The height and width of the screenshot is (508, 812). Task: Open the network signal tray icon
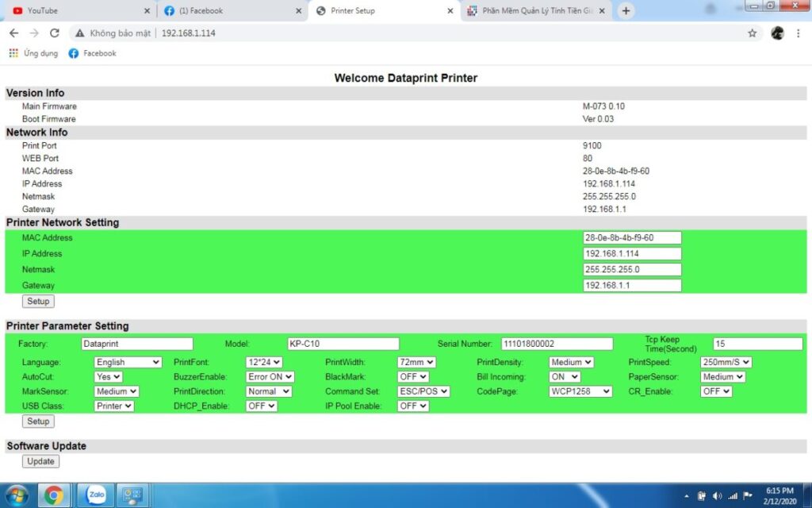(x=732, y=496)
